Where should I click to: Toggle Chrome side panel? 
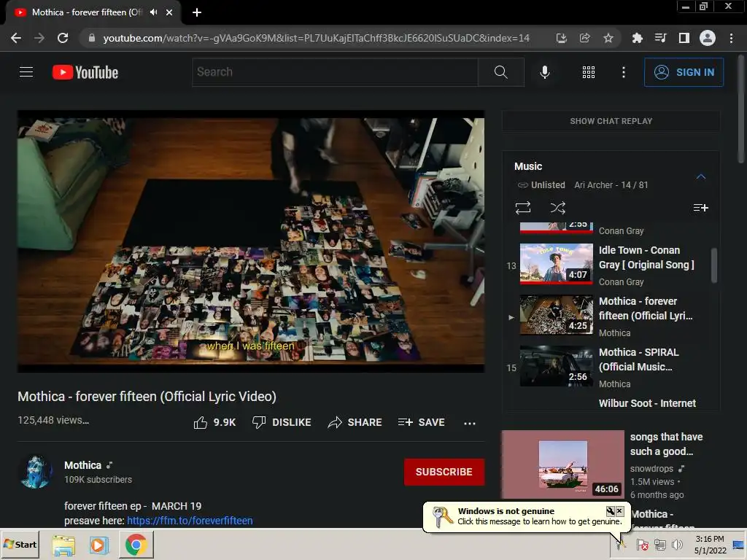click(684, 38)
